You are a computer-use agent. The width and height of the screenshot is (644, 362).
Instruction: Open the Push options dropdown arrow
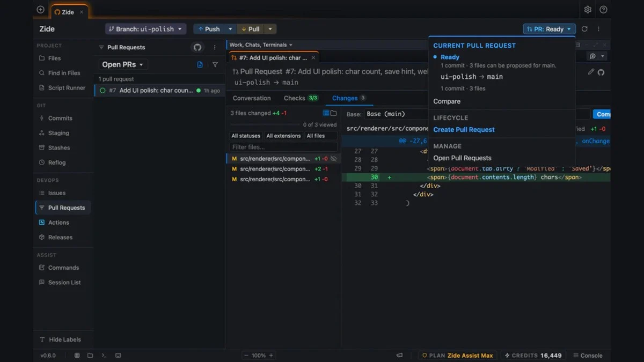(x=230, y=29)
